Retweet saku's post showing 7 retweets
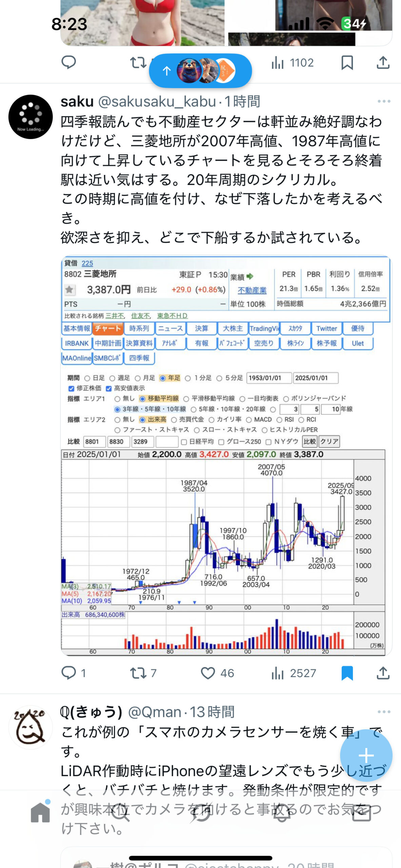Viewport: 401px width, 868px height. tap(138, 673)
